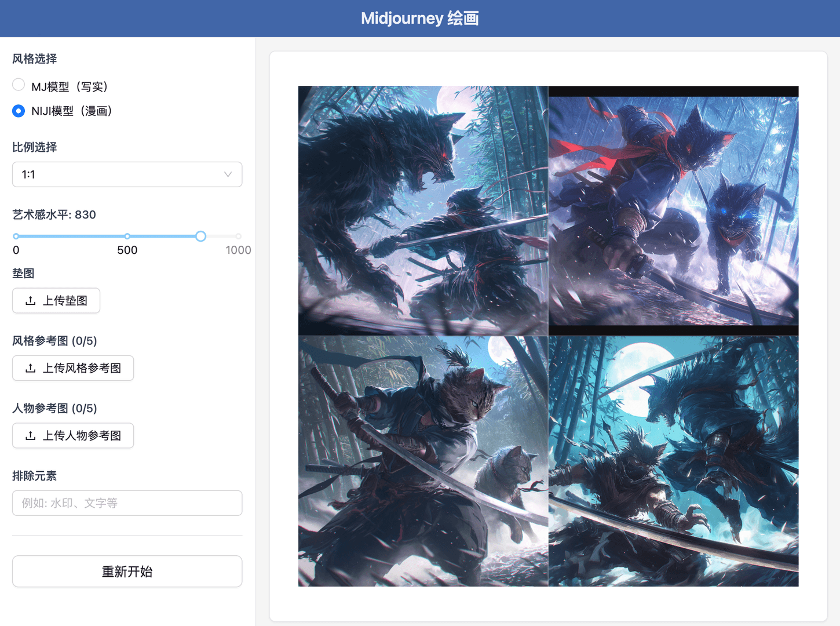The height and width of the screenshot is (626, 840).
Task: Click the 上传人物参考图 button
Action: click(x=72, y=435)
